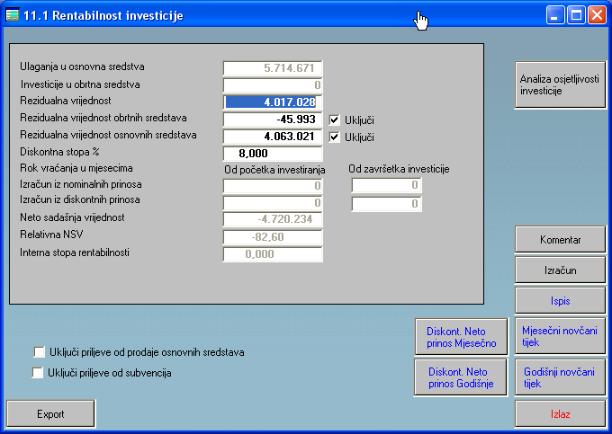Open Mjesečni novčani tijek
The height and width of the screenshot is (434, 612).
click(560, 336)
